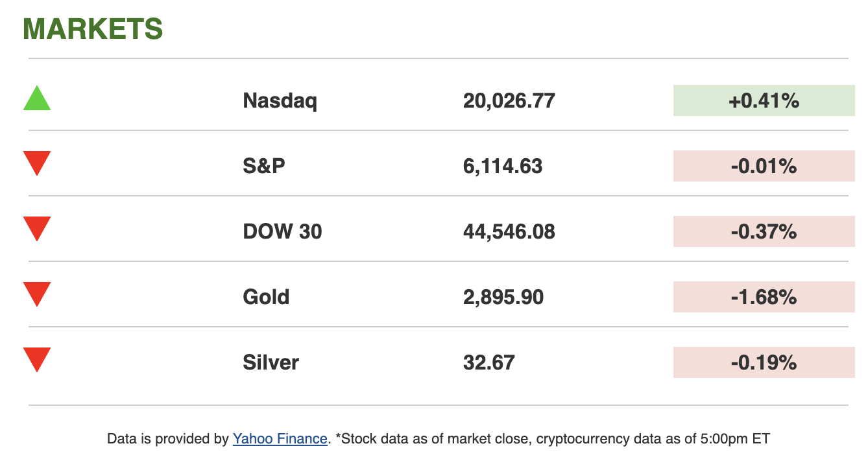
Task: Select the Nasdaq index name
Action: tap(280, 101)
